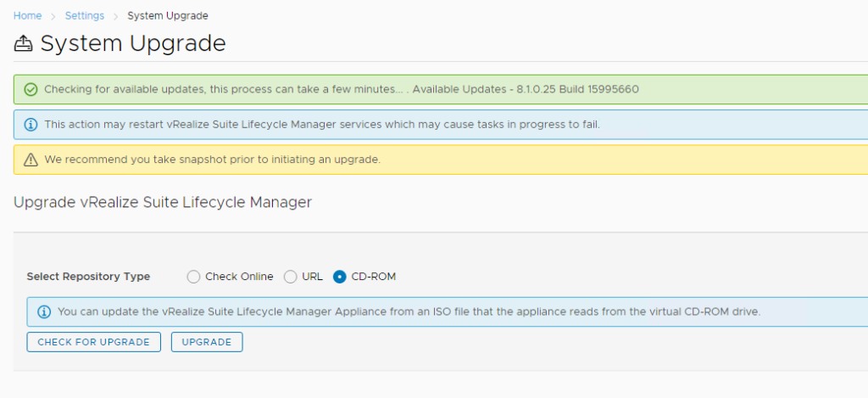The height and width of the screenshot is (398, 868).
Task: Go to Home via the breadcrumb
Action: tap(28, 15)
